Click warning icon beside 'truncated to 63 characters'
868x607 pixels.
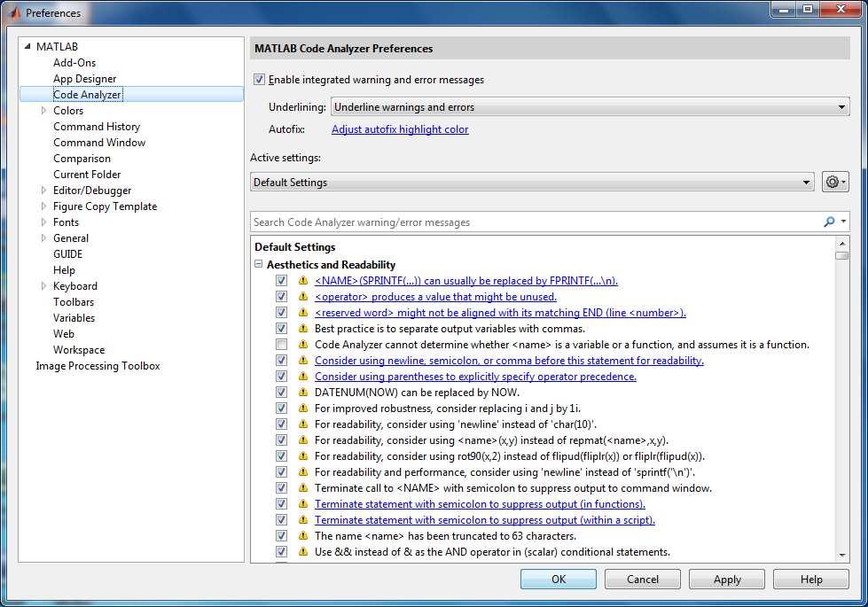pos(303,535)
